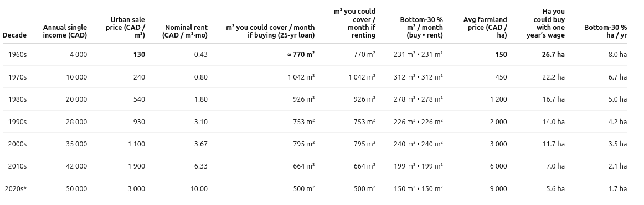Image resolution: width=644 pixels, height=205 pixels.
Task: Select the 2020s* decade cell
Action: coord(16,189)
